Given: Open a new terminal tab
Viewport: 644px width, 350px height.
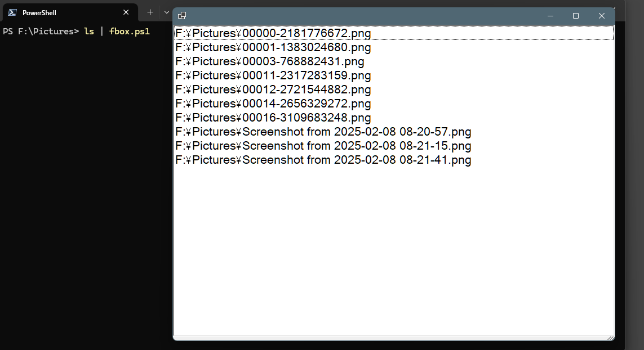Looking at the screenshot, I should 150,12.
